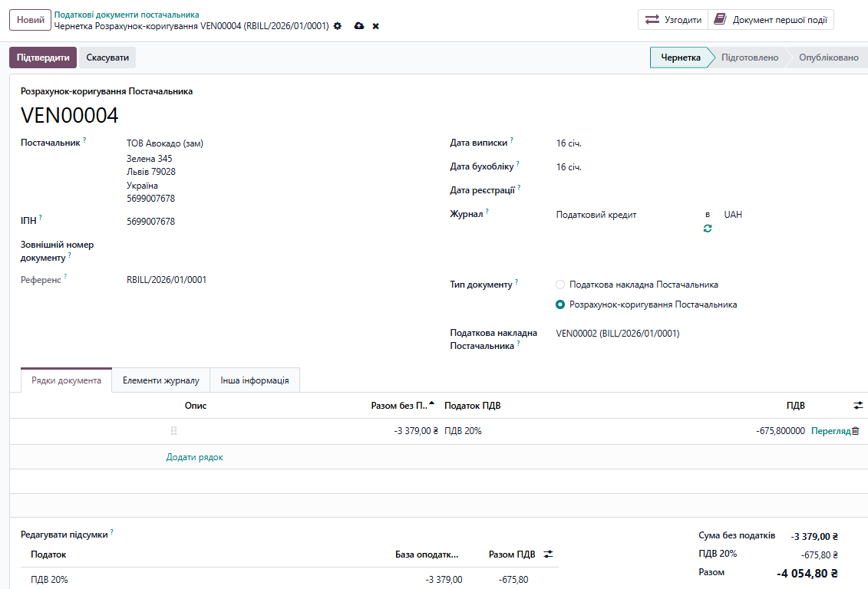The image size is (868, 589).
Task: Delete the document line with trash icon
Action: click(x=856, y=431)
